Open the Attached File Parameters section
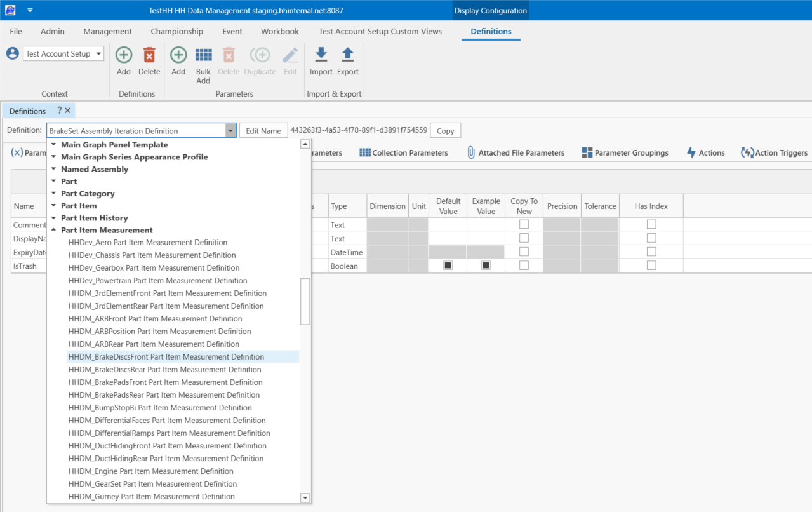Viewport: 812px width, 512px height. [x=515, y=153]
